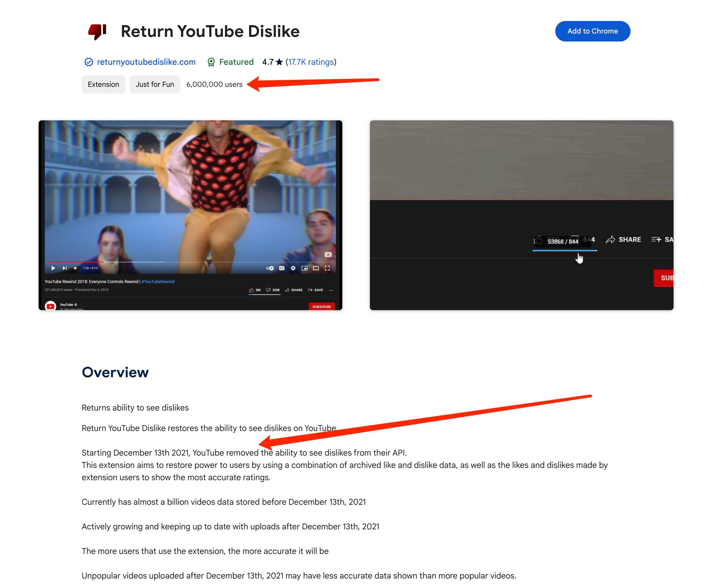Click the Overview heading
Image resolution: width=704 pixels, height=588 pixels.
[x=115, y=372]
